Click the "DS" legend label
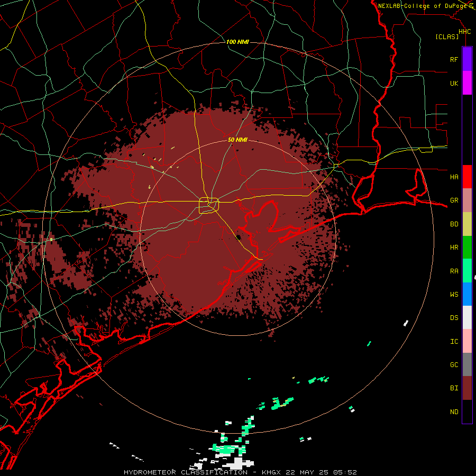 [454, 318]
